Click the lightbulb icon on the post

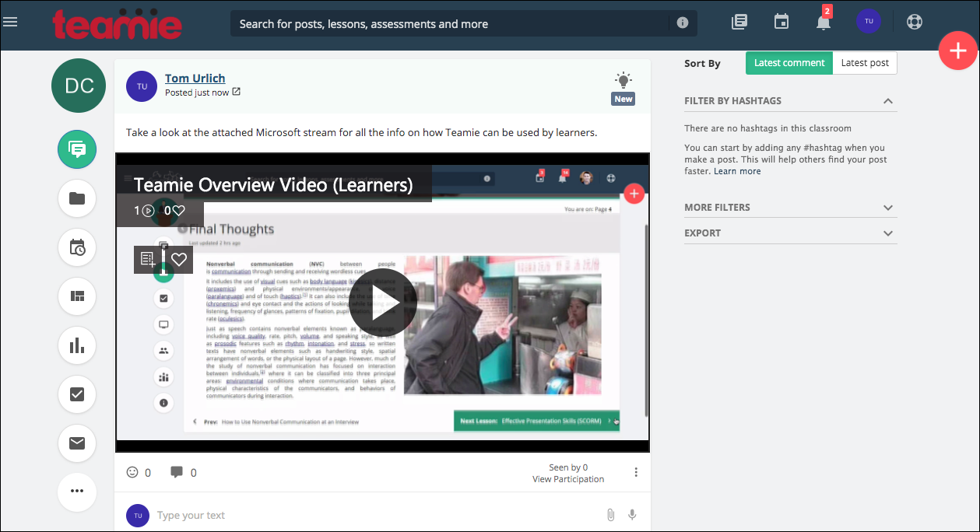click(x=623, y=80)
